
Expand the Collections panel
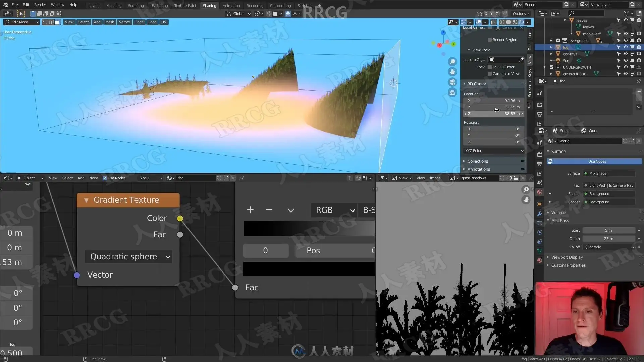(x=477, y=161)
